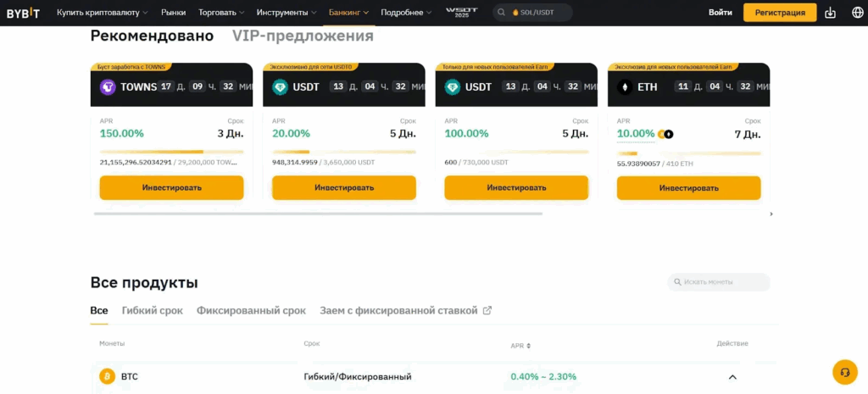The width and height of the screenshot is (868, 394).
Task: Open the support headset chat button
Action: point(845,372)
